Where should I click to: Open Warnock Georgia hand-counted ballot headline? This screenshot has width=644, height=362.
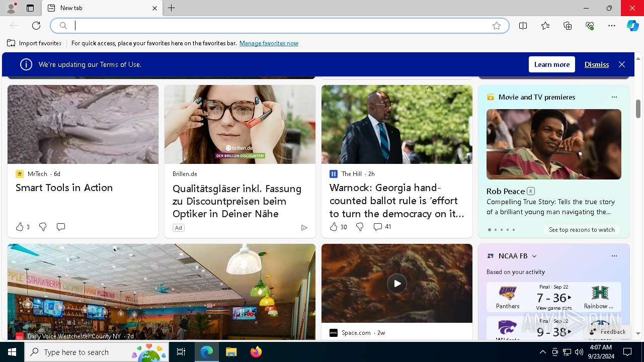397,201
